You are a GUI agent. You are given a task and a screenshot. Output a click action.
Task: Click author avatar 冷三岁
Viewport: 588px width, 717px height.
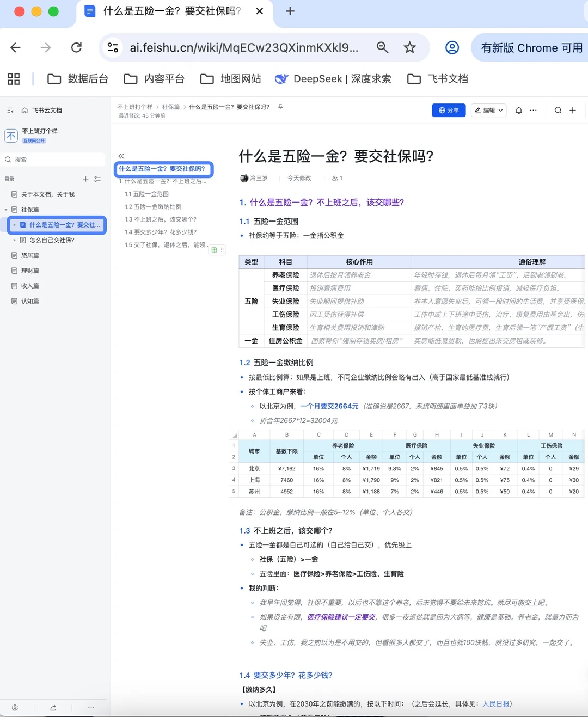tap(244, 179)
